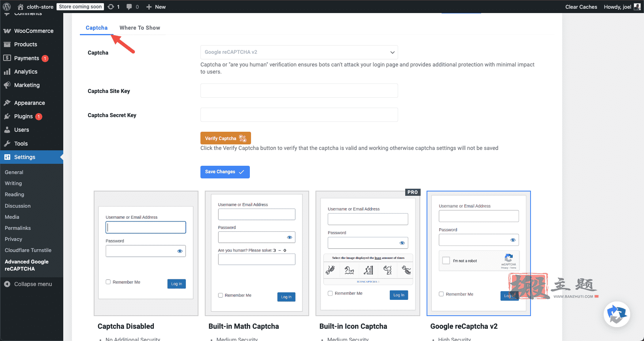Open the Discussion settings submenu item

(18, 206)
